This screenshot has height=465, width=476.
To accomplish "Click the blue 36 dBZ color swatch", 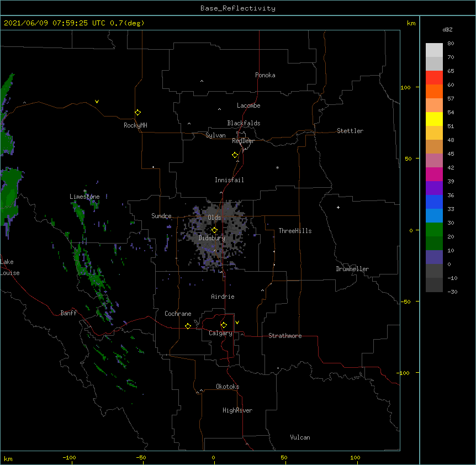I will 434,202.
